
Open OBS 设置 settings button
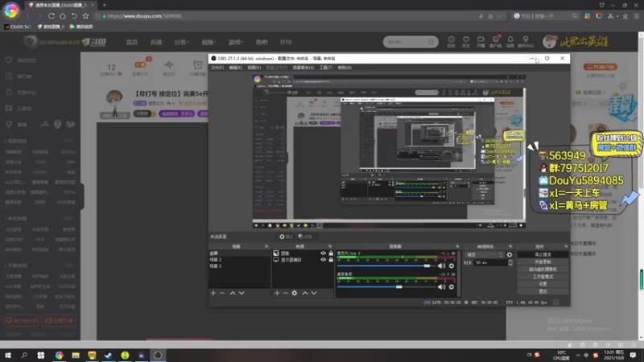point(543,284)
